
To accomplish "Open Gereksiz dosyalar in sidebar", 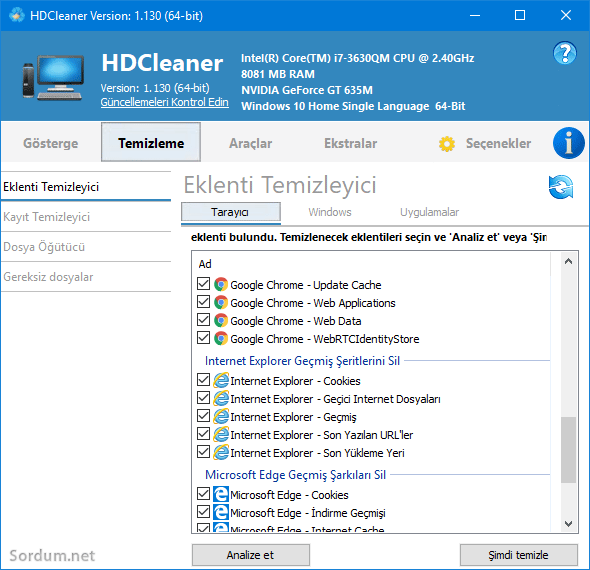I will click(86, 277).
